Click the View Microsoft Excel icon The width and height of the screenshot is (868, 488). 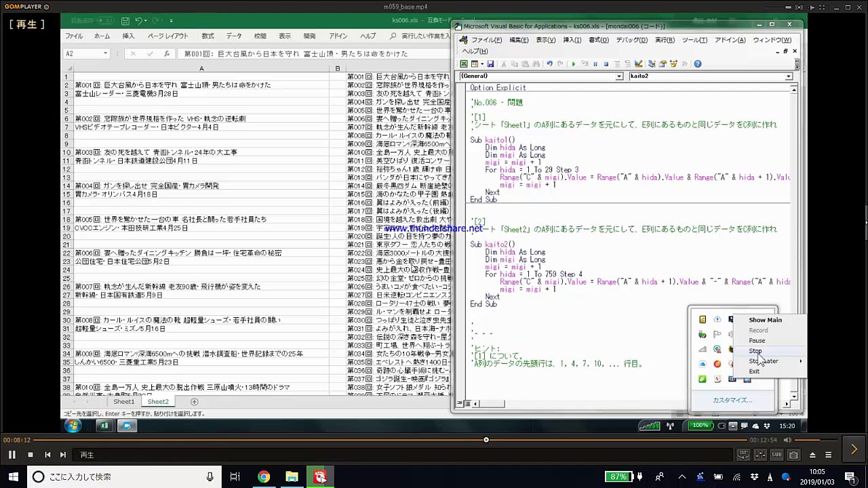point(465,64)
